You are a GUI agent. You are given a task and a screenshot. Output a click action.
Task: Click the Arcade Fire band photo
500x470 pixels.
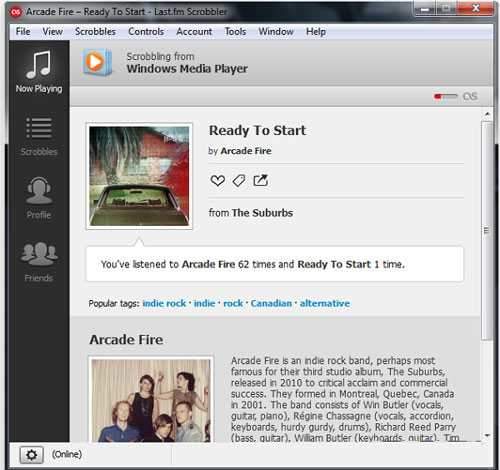[151, 400]
